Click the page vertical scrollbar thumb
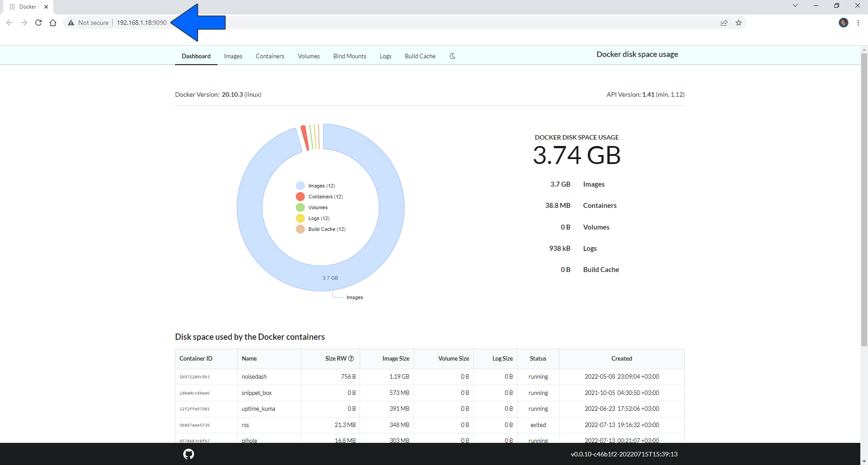868x465 pixels. [x=864, y=200]
